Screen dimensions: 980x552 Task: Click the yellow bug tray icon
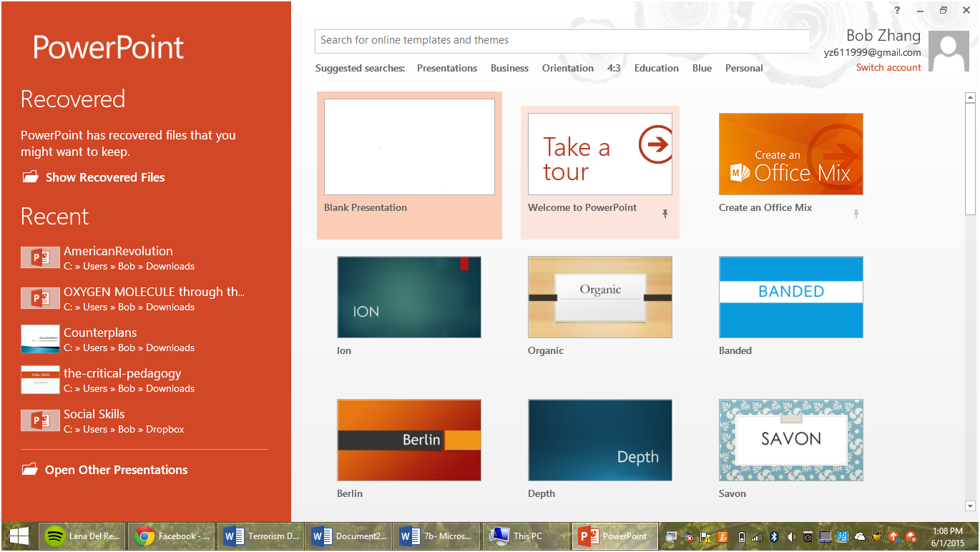[877, 537]
